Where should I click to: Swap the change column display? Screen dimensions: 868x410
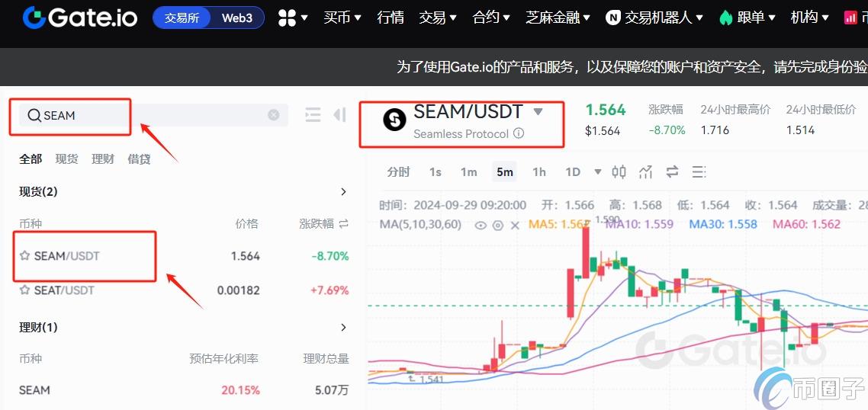click(344, 223)
